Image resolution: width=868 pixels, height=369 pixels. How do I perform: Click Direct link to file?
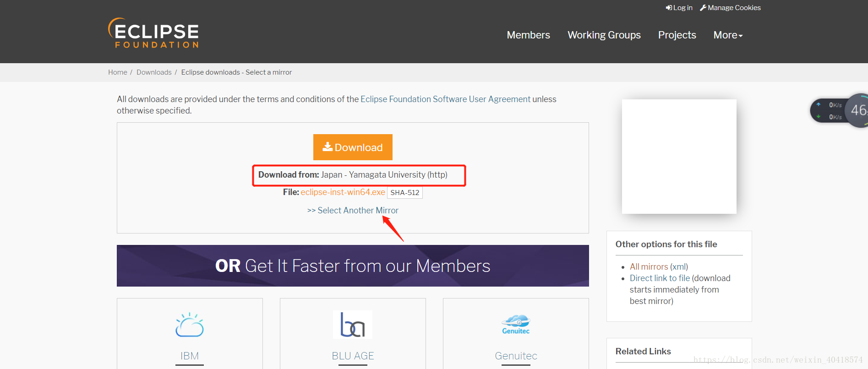pyautogui.click(x=660, y=278)
